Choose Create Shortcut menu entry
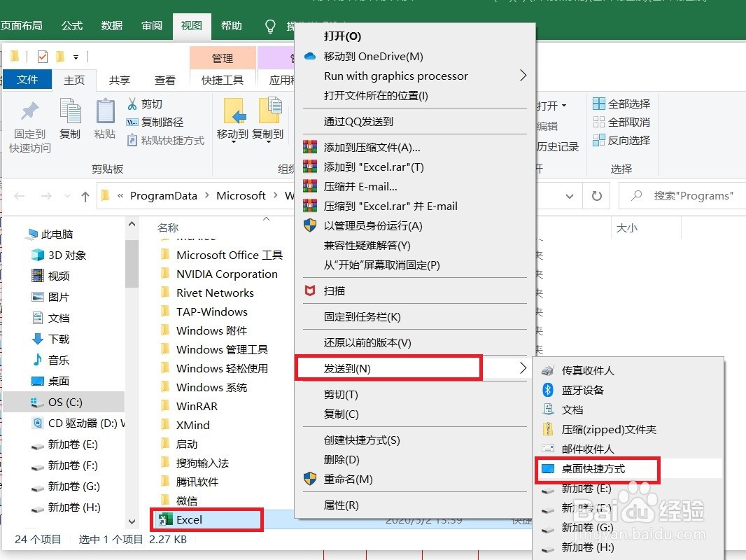 point(415,440)
